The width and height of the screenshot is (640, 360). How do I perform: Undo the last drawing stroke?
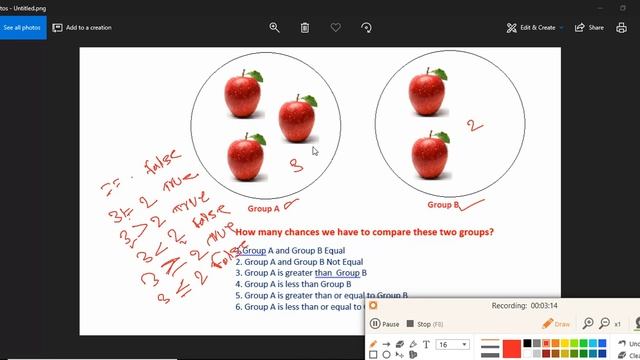point(629,344)
